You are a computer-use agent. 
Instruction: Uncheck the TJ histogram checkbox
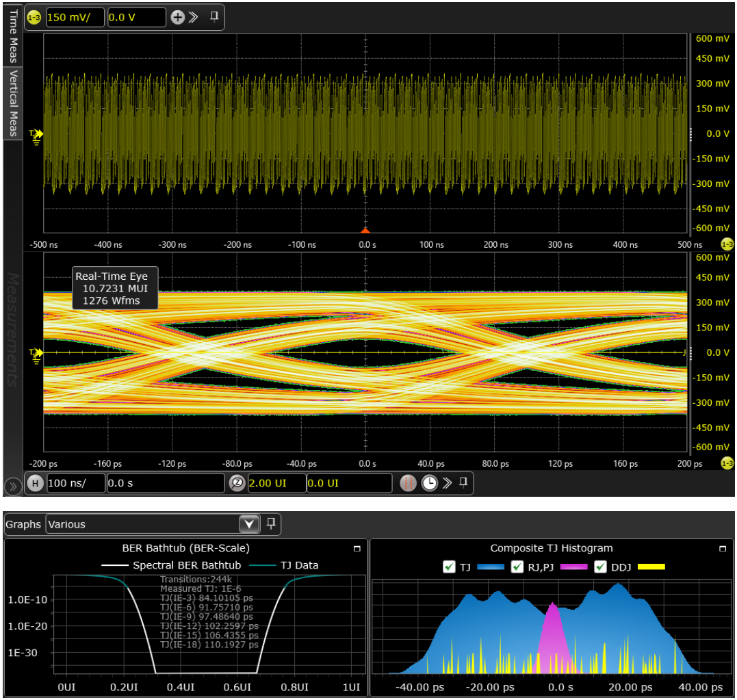click(449, 567)
